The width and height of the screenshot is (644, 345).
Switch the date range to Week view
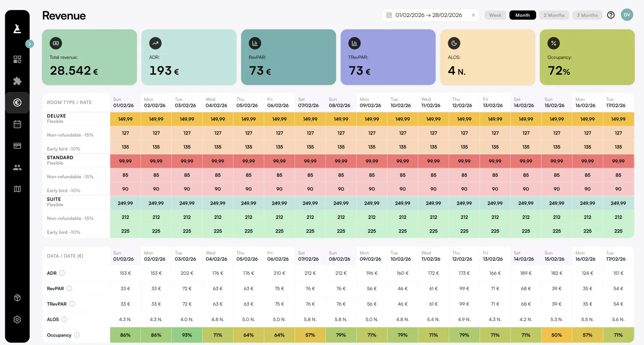point(495,15)
